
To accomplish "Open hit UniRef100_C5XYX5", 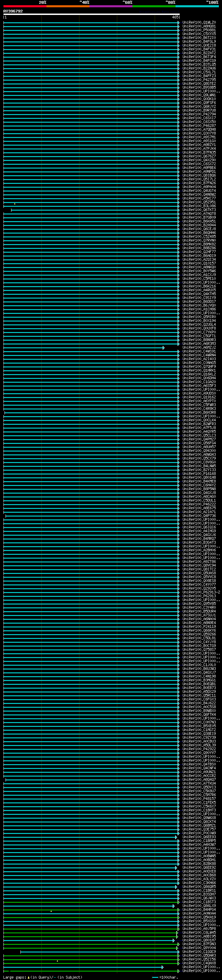I will (199, 34).
